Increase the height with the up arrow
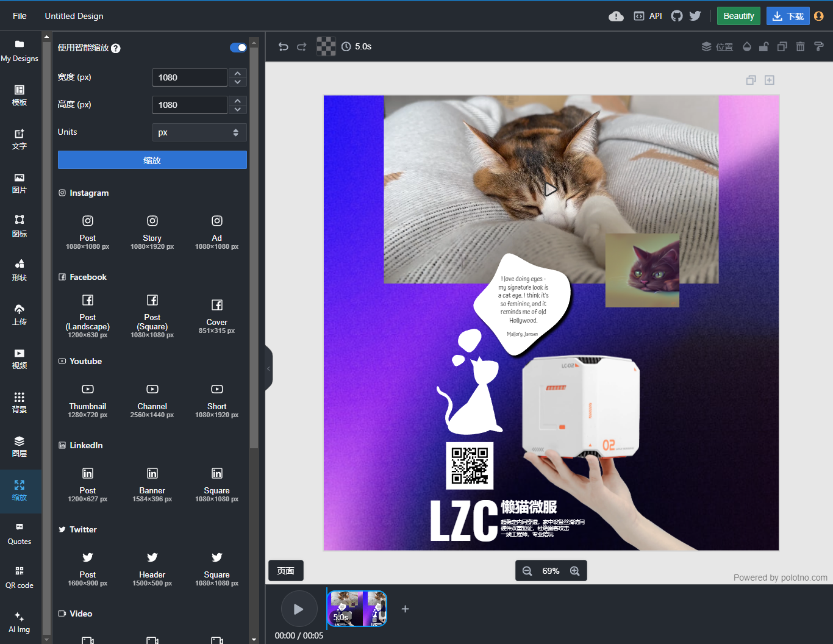The height and width of the screenshot is (644, 833). click(x=238, y=101)
